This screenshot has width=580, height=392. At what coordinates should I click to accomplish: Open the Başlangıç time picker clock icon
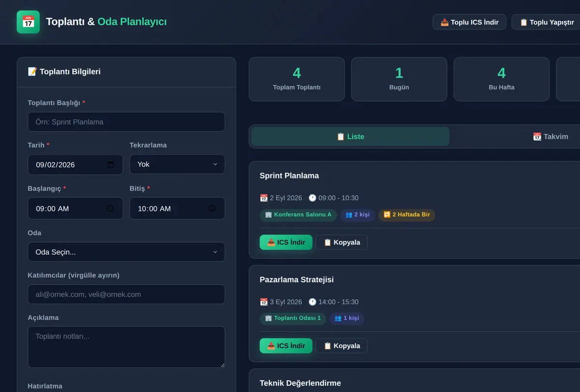(x=110, y=208)
